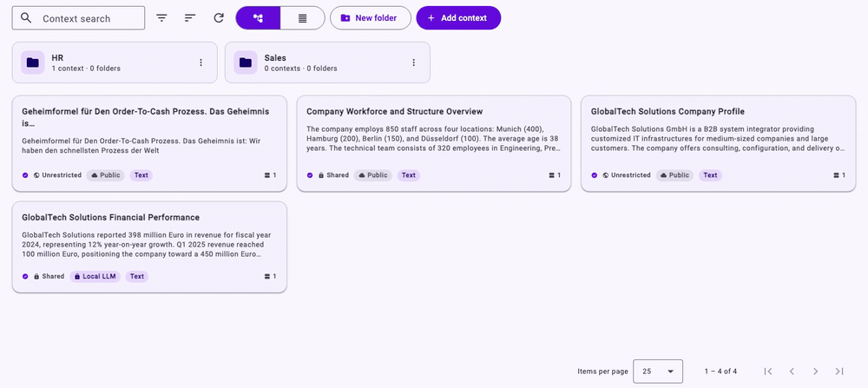Screen dimensions: 868x388
Task: Click the Unrestricted label on Geheimformel card
Action: tap(62, 175)
